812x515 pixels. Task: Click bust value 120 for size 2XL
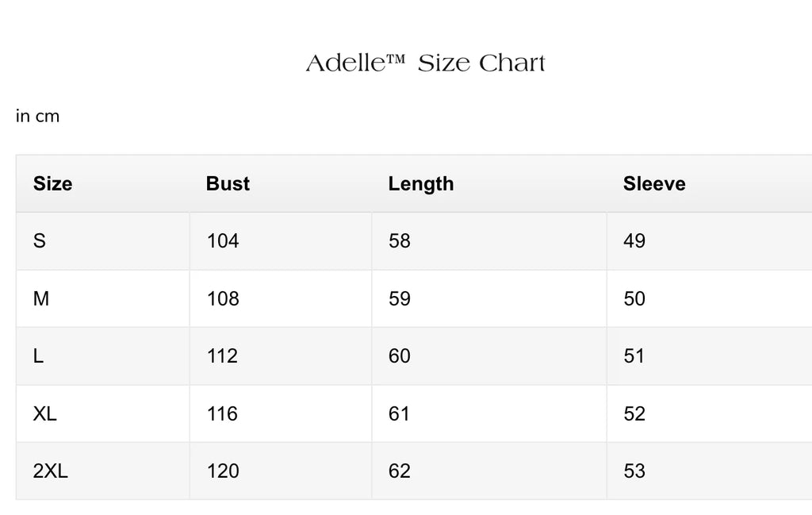pos(223,471)
